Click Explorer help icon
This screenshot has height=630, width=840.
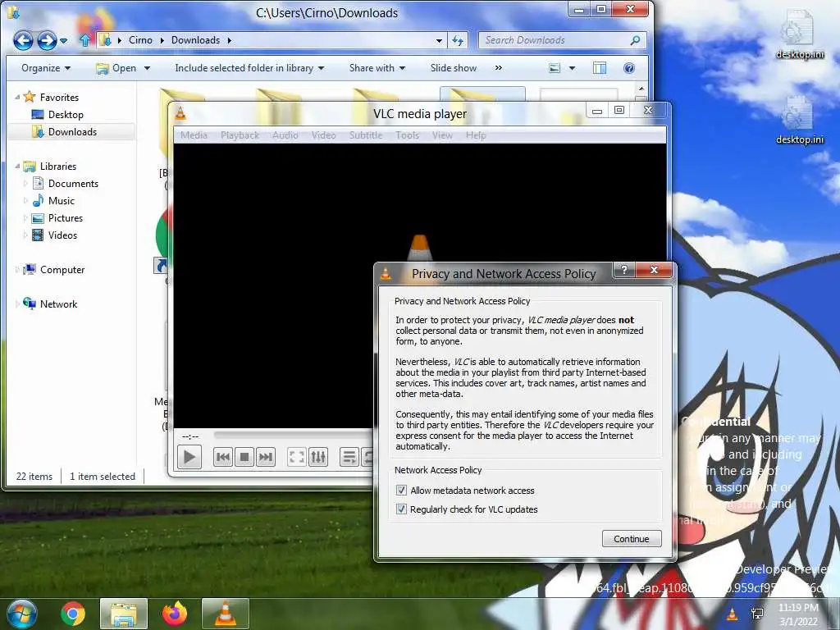629,68
